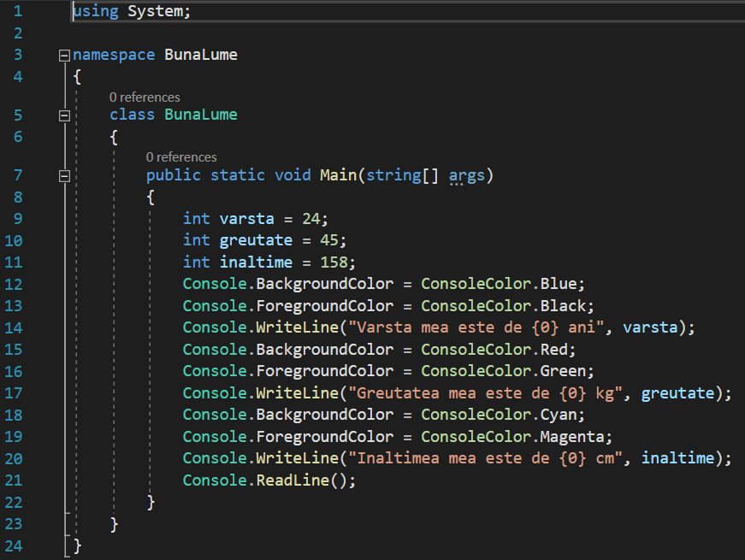Click the closing brace on line 24
This screenshot has width=745, height=560.
click(78, 545)
